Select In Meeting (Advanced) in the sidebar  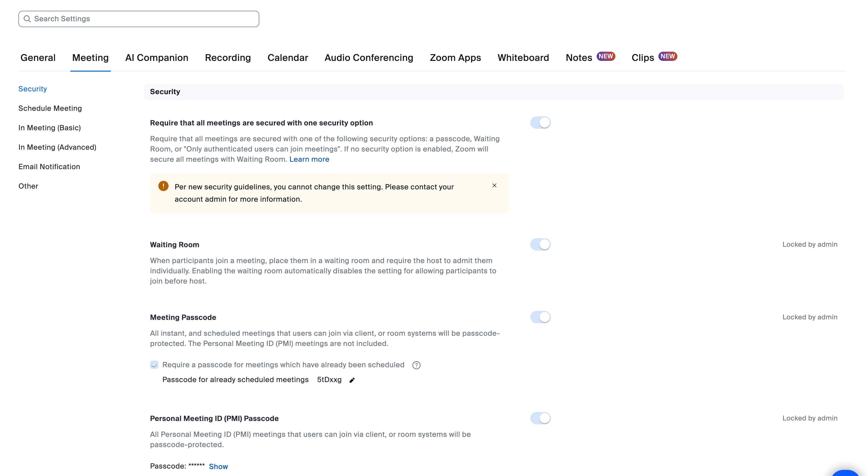click(x=57, y=147)
